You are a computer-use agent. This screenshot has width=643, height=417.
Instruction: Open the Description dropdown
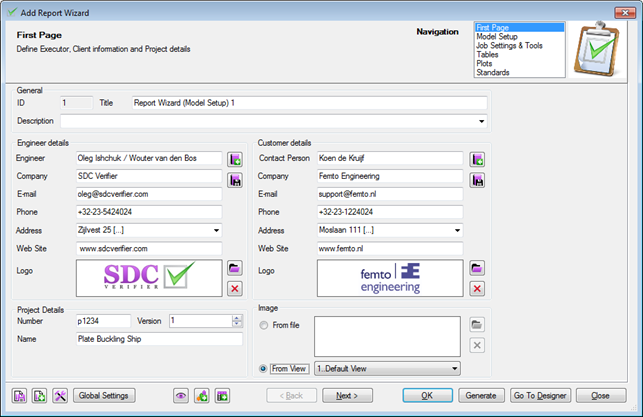tap(481, 121)
